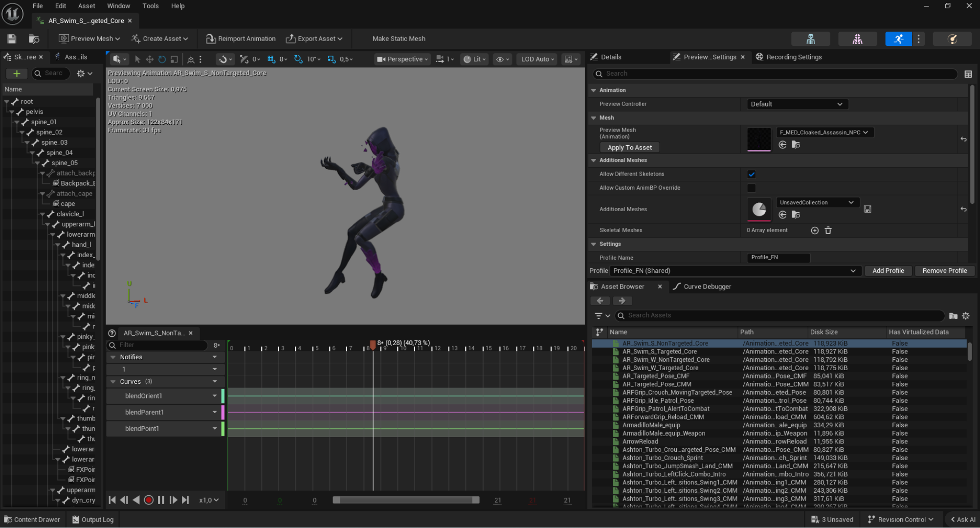Select the Rotate tool in the viewport toolbar
Viewport: 980px width, 528px height.
coord(162,59)
